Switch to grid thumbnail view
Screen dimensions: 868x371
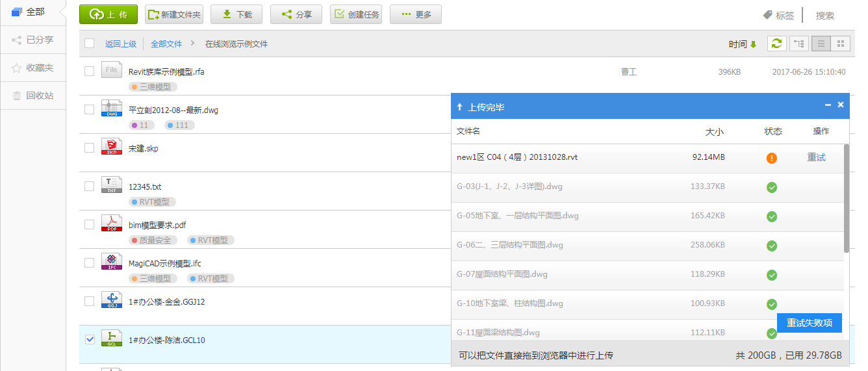coord(840,44)
